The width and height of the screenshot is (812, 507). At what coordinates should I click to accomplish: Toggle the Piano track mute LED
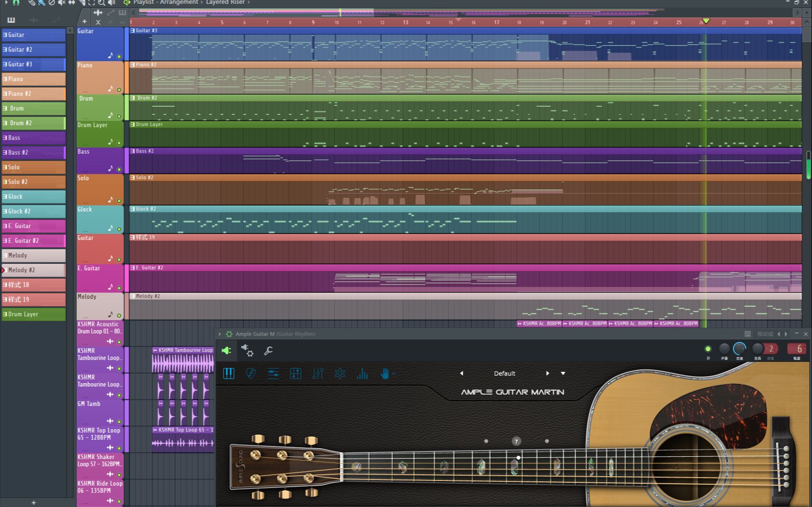tap(119, 90)
